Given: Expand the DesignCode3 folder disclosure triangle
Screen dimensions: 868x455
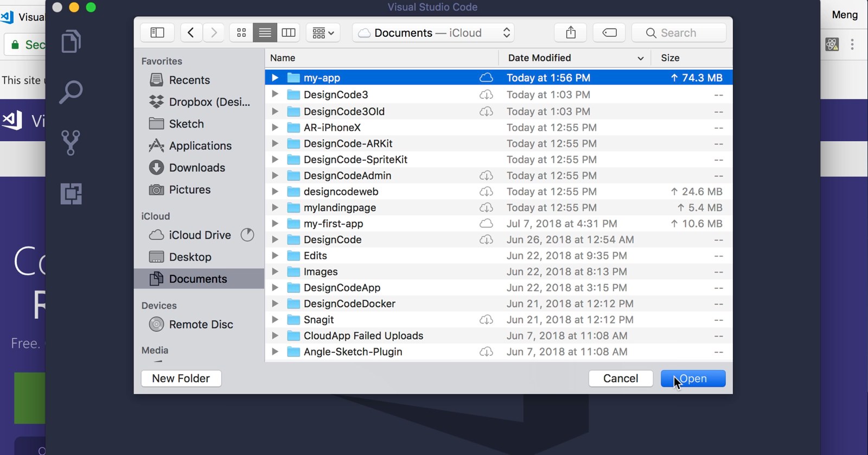Looking at the screenshot, I should click(275, 94).
